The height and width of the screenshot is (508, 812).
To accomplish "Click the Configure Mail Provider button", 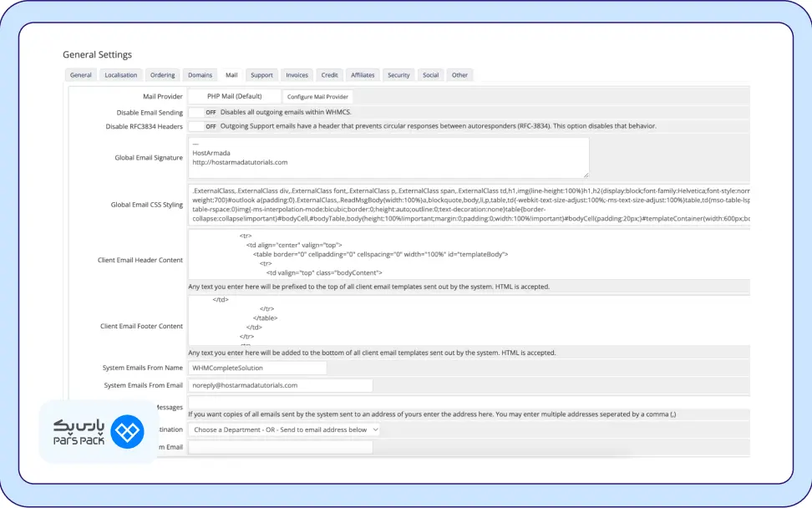I will pos(317,97).
